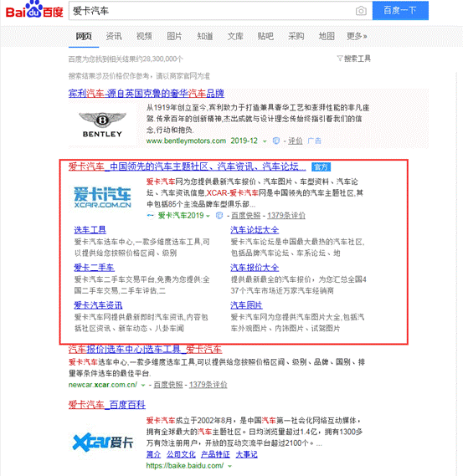This screenshot has height=476, width=463.
Task: Click the 爱卡汽车2019 source text
Action: coord(181,215)
